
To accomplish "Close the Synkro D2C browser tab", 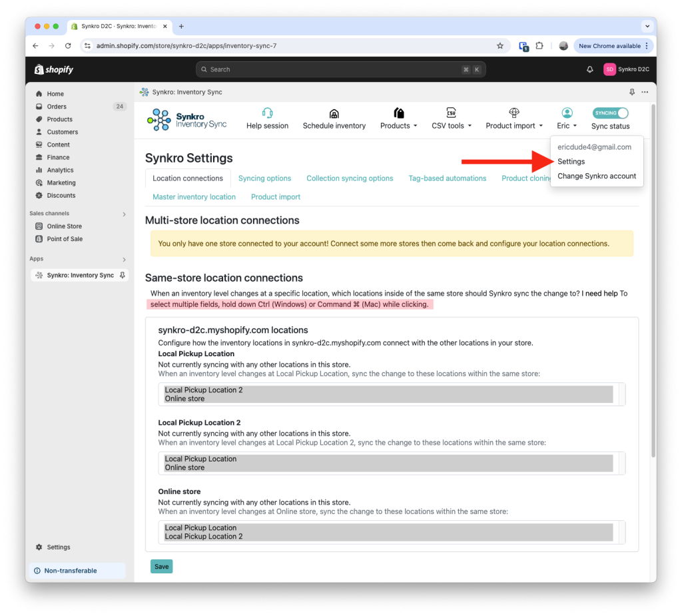I will [x=165, y=26].
